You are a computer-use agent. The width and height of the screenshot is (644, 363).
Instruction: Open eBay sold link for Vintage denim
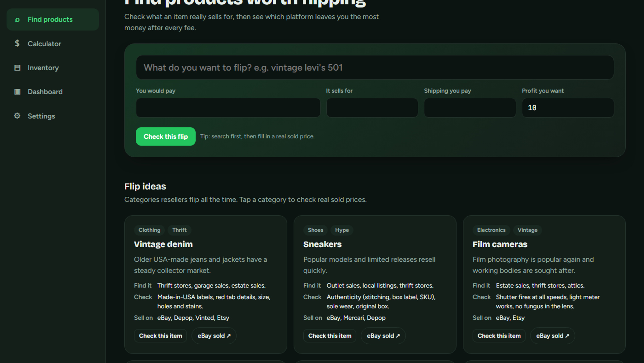pyautogui.click(x=214, y=336)
